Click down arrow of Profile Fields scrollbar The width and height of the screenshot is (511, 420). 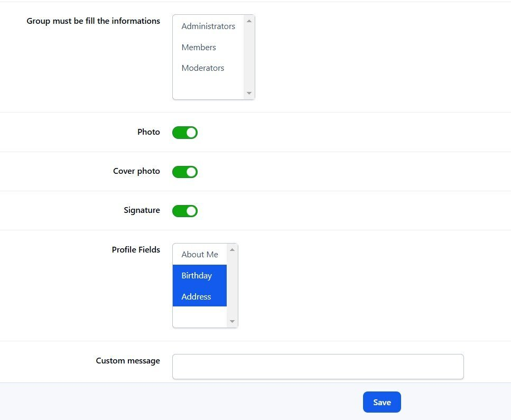click(232, 322)
